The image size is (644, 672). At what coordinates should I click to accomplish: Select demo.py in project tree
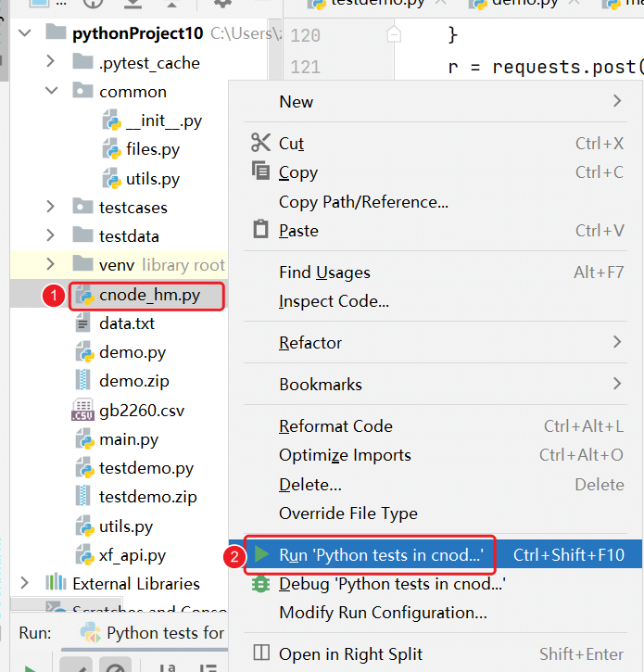(x=133, y=353)
